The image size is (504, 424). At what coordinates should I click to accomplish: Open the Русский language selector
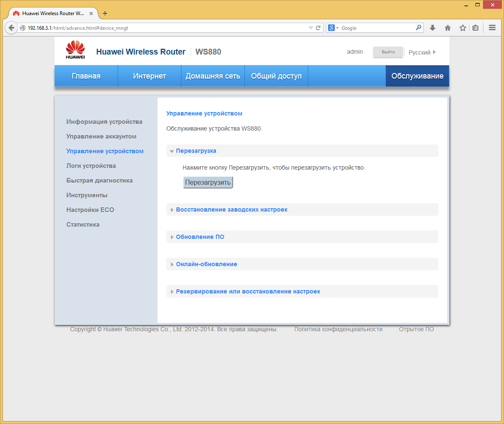[x=422, y=52]
